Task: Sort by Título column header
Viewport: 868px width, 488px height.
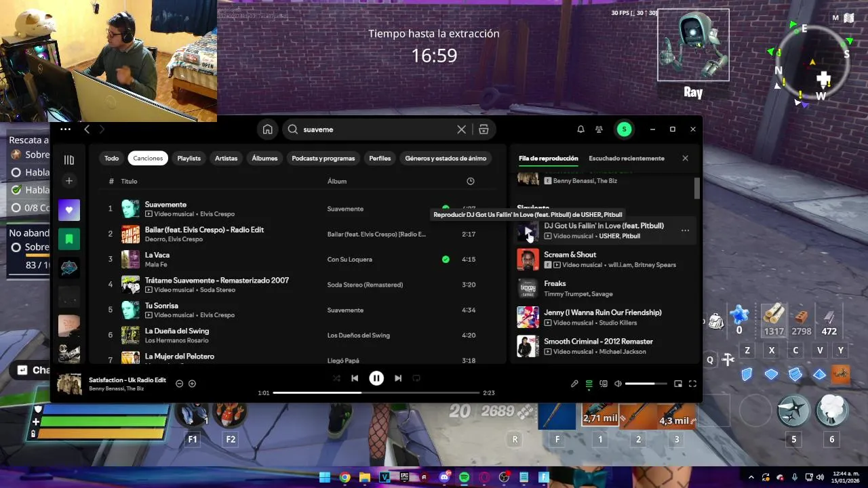Action: 129,181
